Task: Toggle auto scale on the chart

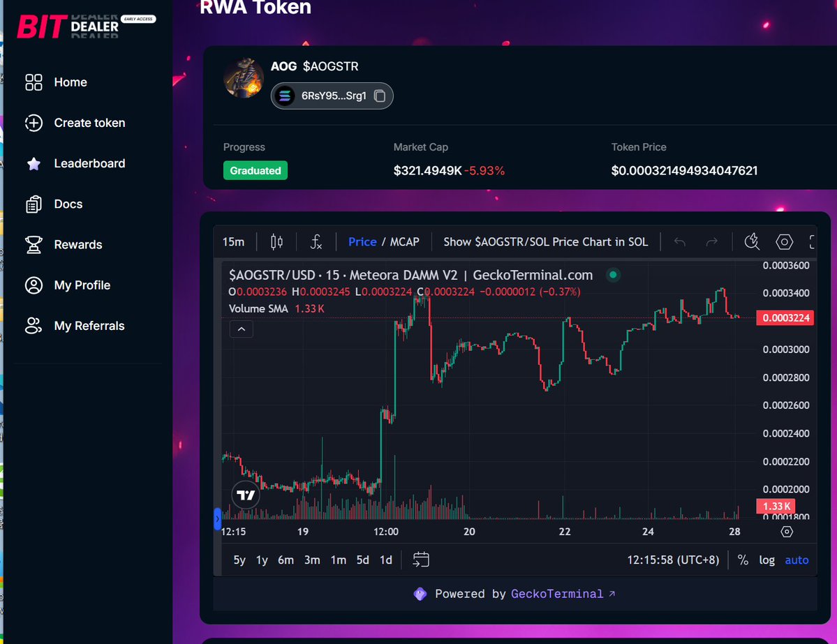Action: click(797, 560)
